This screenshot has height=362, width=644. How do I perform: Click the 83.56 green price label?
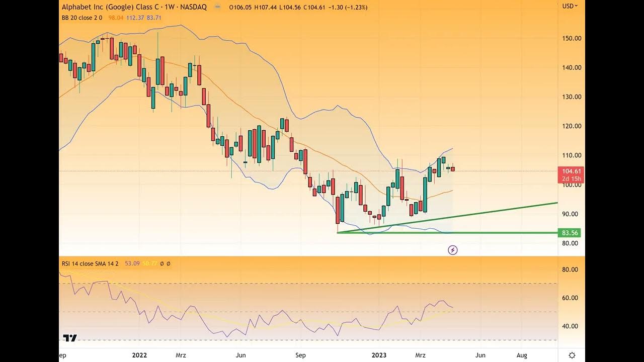(570, 233)
